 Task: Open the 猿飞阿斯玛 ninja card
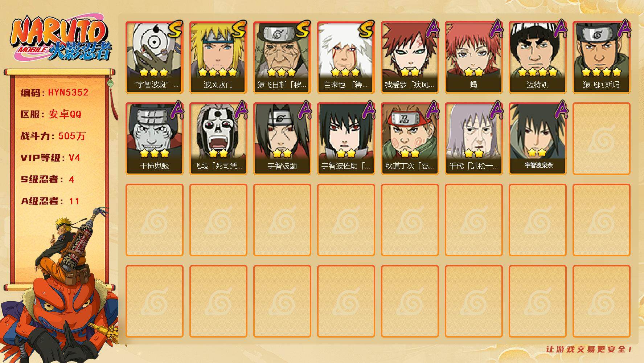(x=602, y=57)
